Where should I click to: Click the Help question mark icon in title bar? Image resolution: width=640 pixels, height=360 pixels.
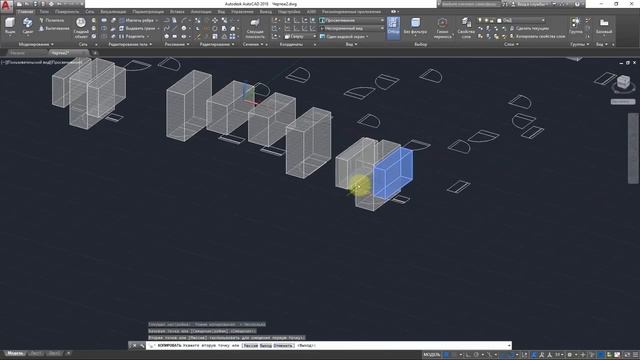(x=577, y=4)
